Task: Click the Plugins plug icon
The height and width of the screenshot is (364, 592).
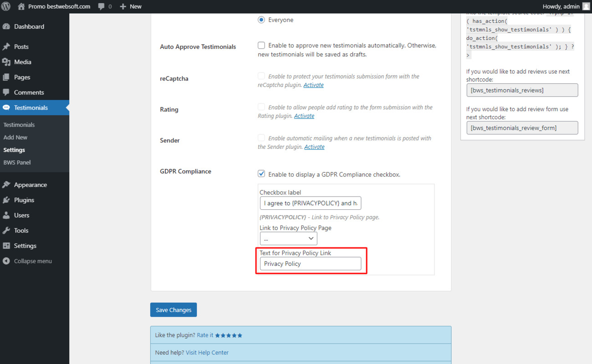Action: click(6, 200)
